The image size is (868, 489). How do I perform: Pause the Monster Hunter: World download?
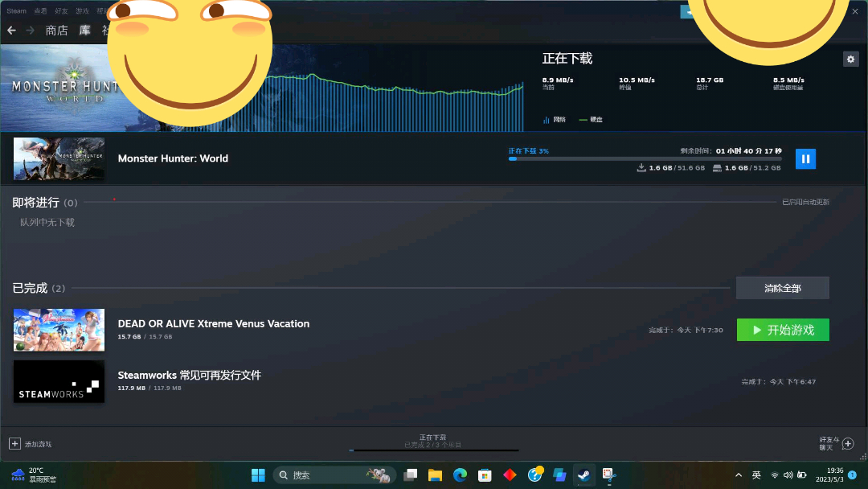805,159
